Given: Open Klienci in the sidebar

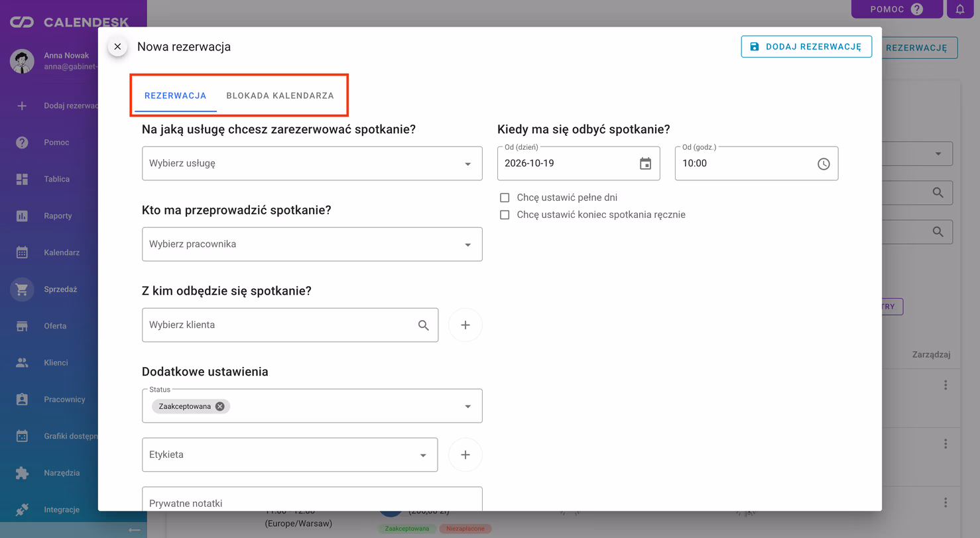Looking at the screenshot, I should pyautogui.click(x=49, y=362).
